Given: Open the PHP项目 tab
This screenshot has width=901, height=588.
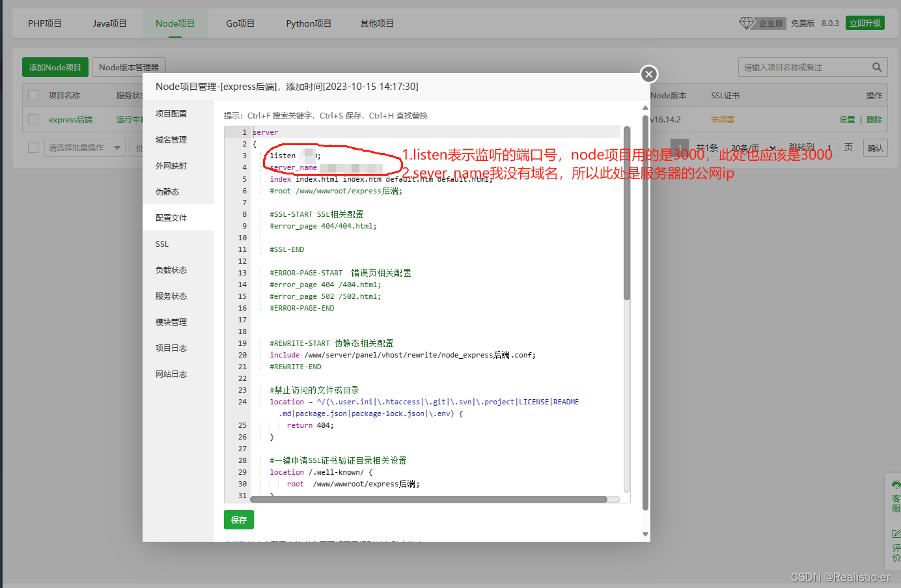Looking at the screenshot, I should tap(45, 23).
